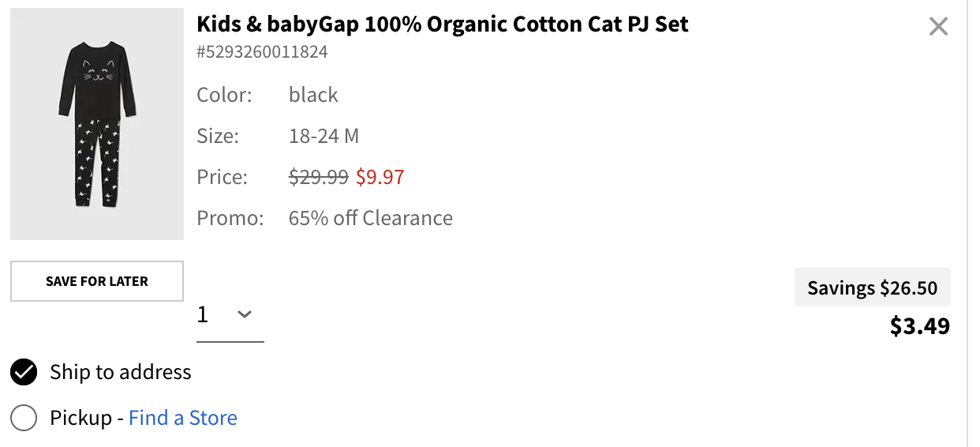Follow the Find a Store link
Viewport: 980px width, 447px height.
[183, 418]
